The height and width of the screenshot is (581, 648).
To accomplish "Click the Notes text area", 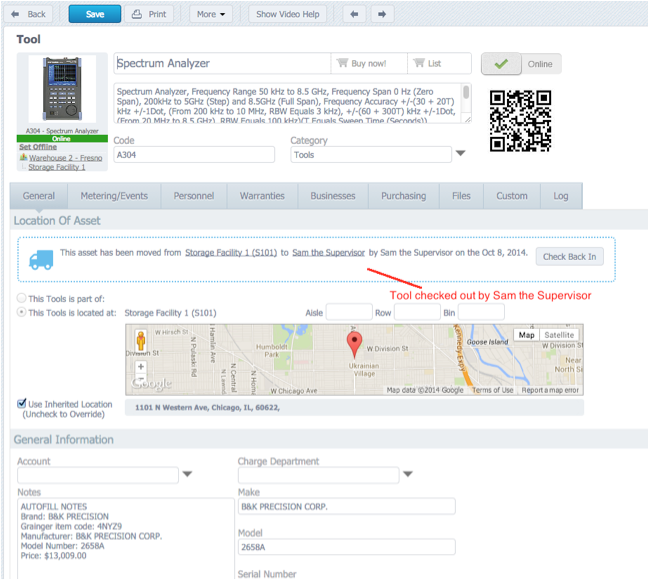I will 126,538.
